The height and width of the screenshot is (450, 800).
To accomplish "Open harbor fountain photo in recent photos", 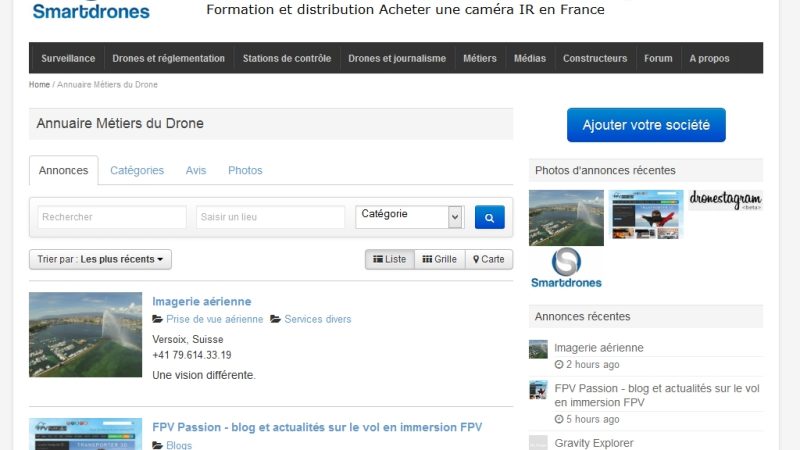I will [566, 218].
